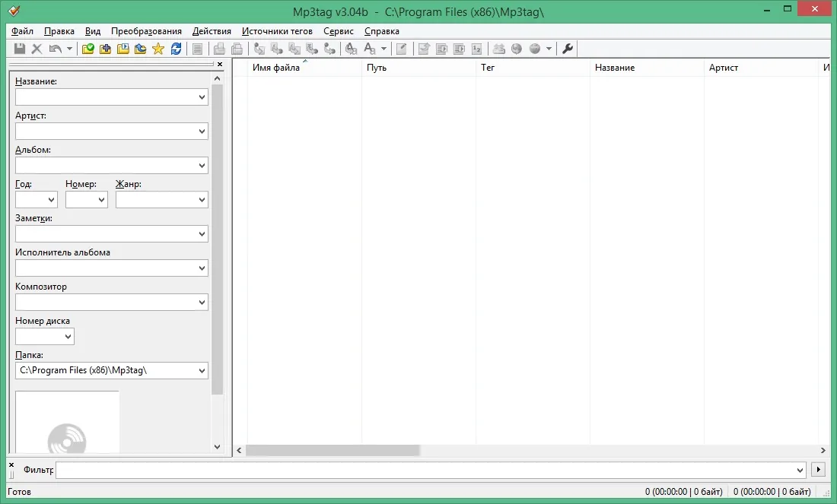Click the horizontal scrollbar thumb in file list

click(x=333, y=451)
